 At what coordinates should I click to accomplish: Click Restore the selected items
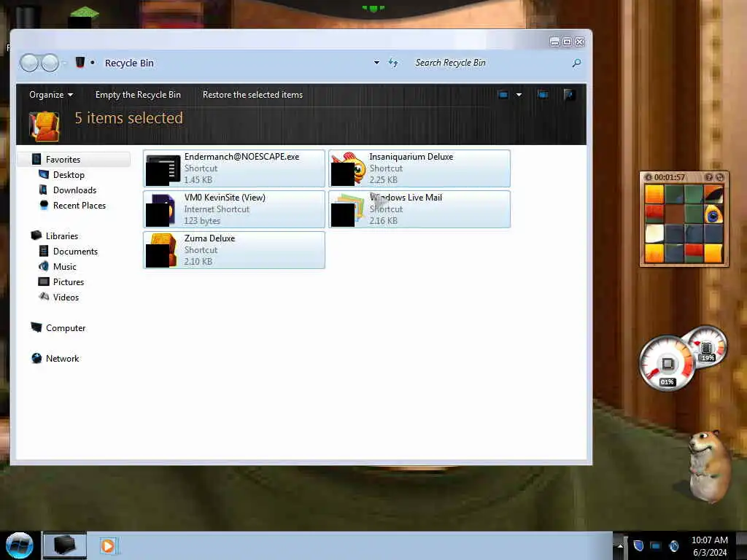click(252, 95)
